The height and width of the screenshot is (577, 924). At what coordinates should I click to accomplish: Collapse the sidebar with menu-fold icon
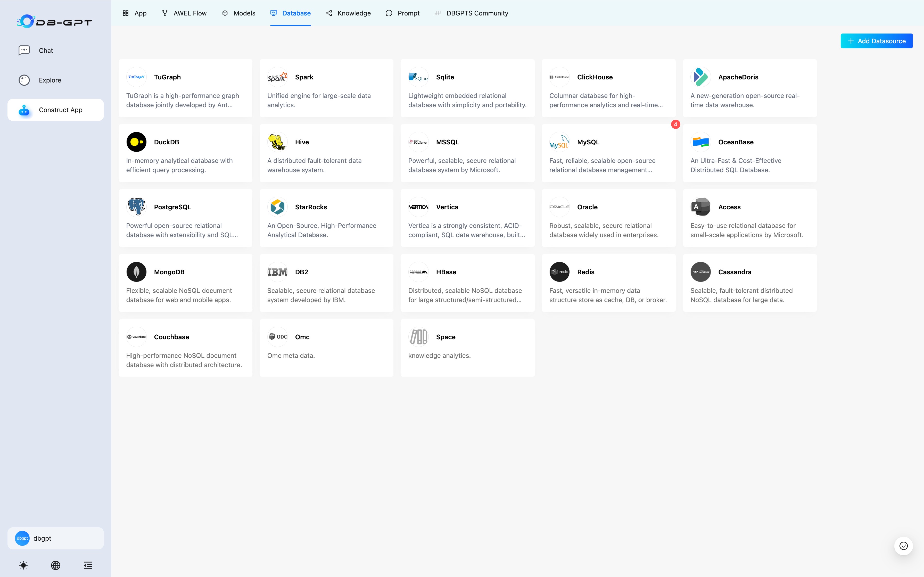(88, 565)
